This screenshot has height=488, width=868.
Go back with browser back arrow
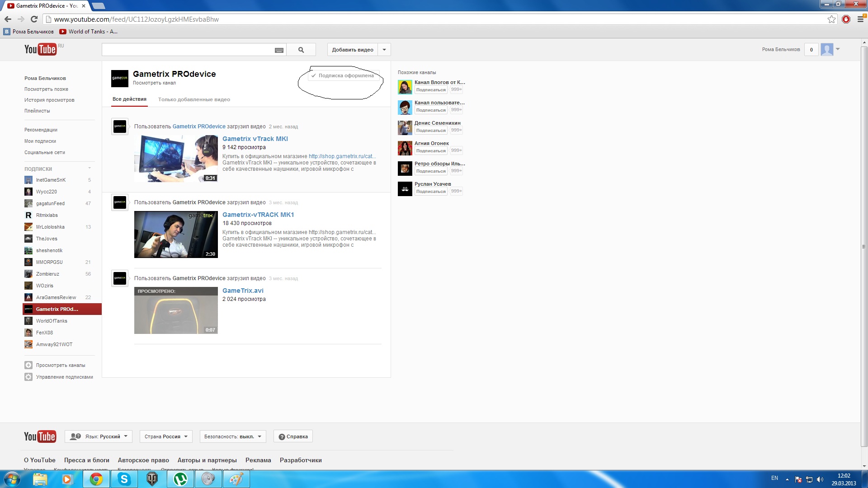(x=8, y=19)
